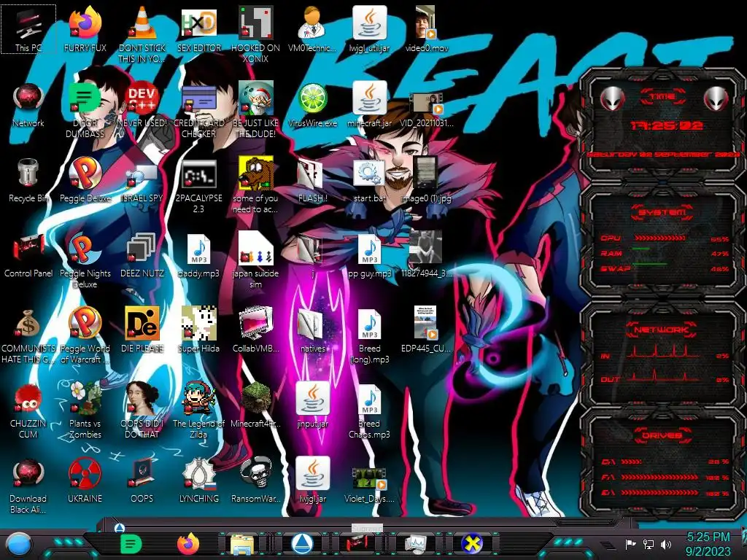Open Peggle World of Warcraft shortcut

coord(85,335)
